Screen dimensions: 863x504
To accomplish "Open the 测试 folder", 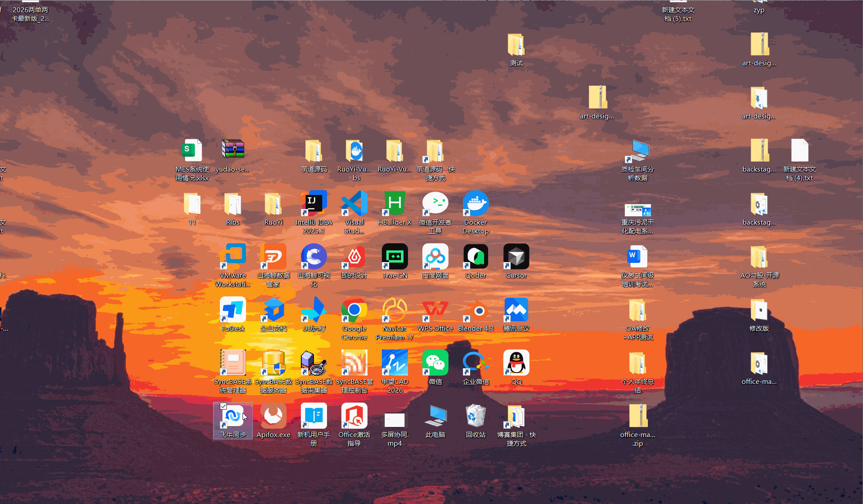I will [516, 45].
